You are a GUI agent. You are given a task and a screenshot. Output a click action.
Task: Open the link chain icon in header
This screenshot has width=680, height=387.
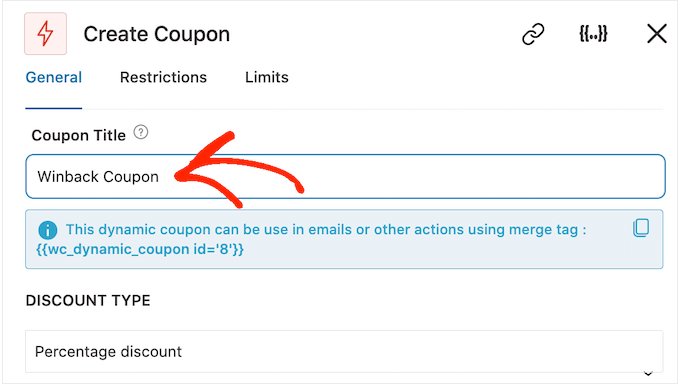[x=533, y=34]
